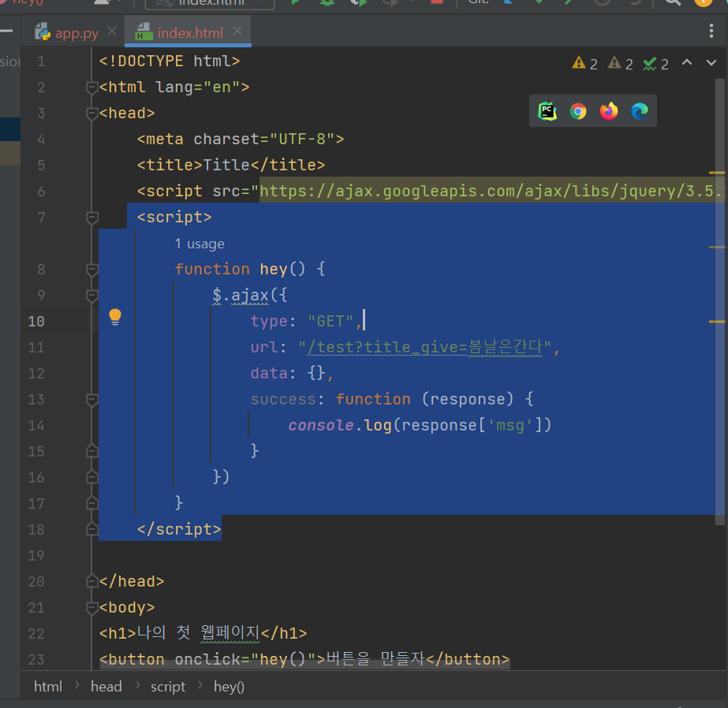Open in PyCharm built-in preview browser
Screen dimensions: 728x708
point(547,111)
